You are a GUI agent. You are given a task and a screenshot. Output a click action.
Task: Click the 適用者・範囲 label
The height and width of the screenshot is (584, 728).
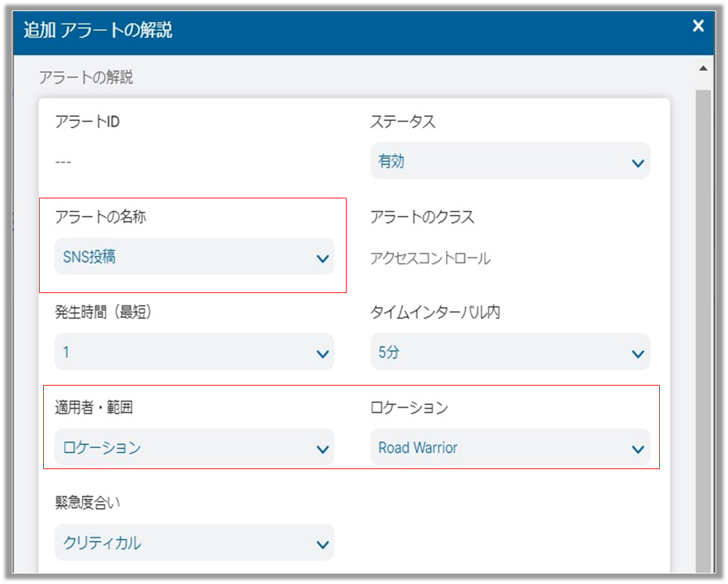point(94,407)
